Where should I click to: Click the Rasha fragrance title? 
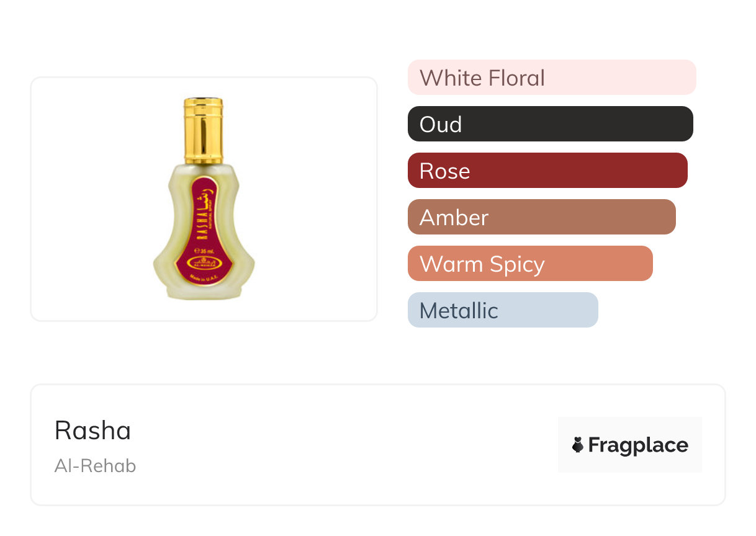[92, 430]
